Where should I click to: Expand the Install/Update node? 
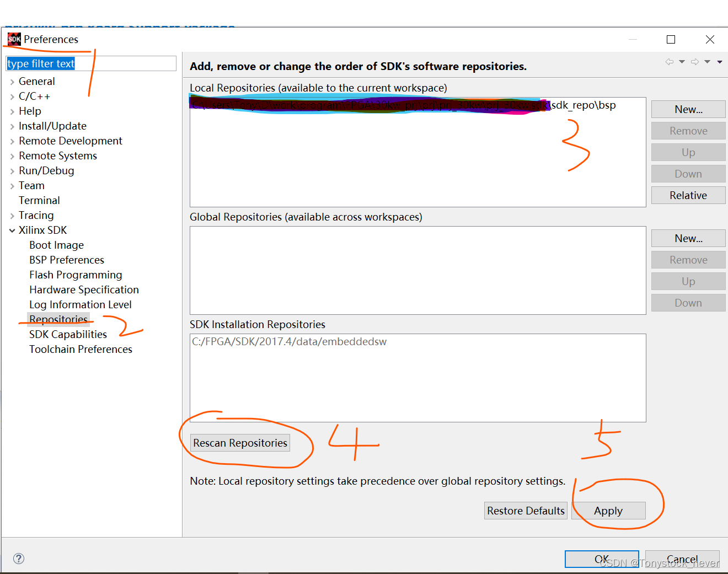tap(12, 126)
